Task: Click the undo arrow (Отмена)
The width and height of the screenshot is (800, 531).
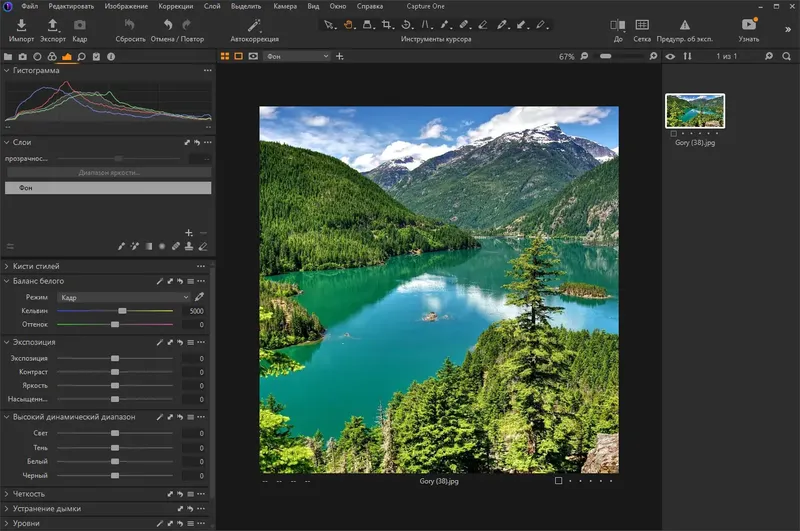Action: 168,24
